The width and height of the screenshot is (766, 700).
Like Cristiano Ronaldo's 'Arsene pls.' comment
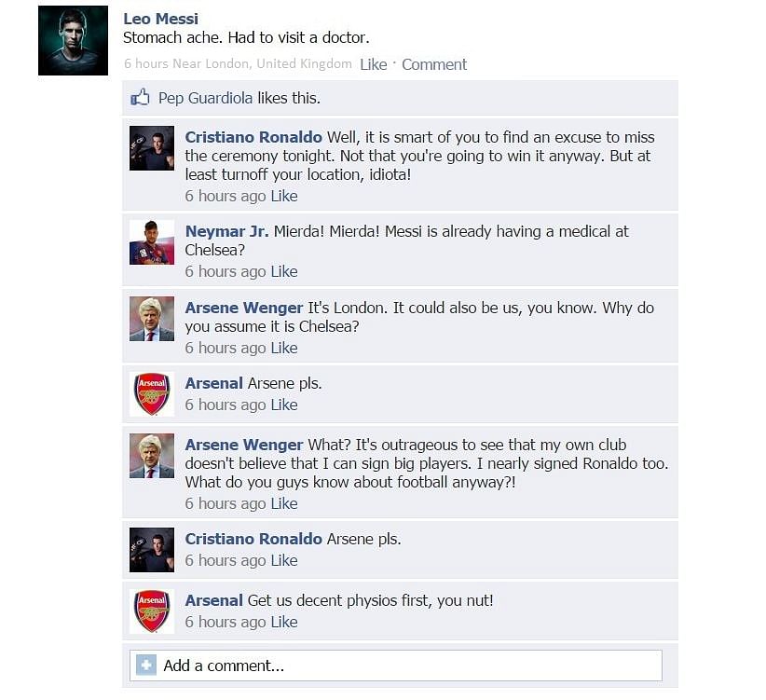click(284, 560)
